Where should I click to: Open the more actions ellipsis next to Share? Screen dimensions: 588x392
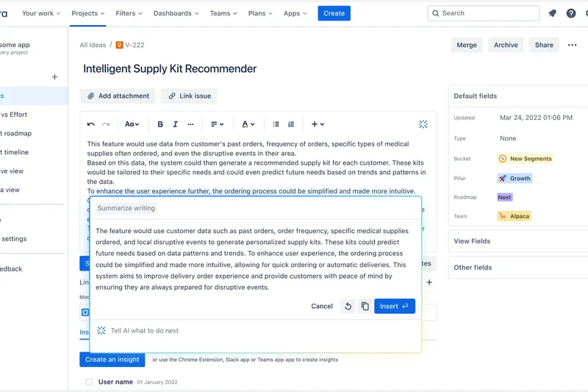(x=573, y=45)
